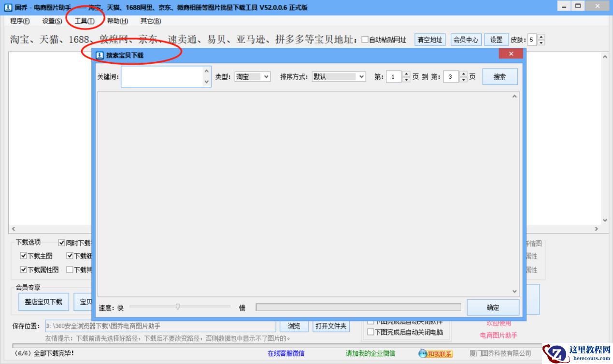
Task: Toggle 同时下载 checkbox in 下载选项
Action: coord(61,243)
